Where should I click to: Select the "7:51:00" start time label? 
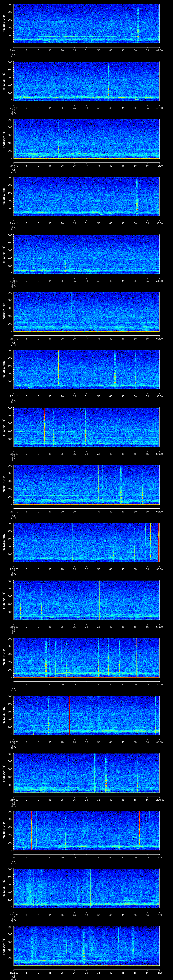click(14, 339)
